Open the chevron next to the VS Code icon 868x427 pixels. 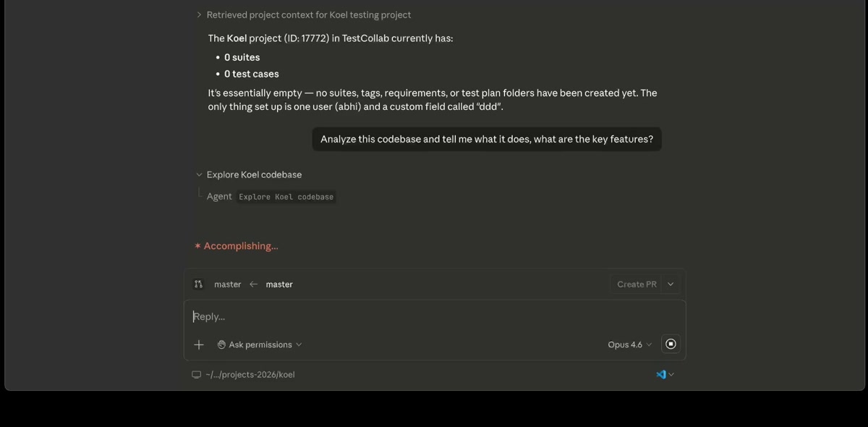click(x=671, y=374)
